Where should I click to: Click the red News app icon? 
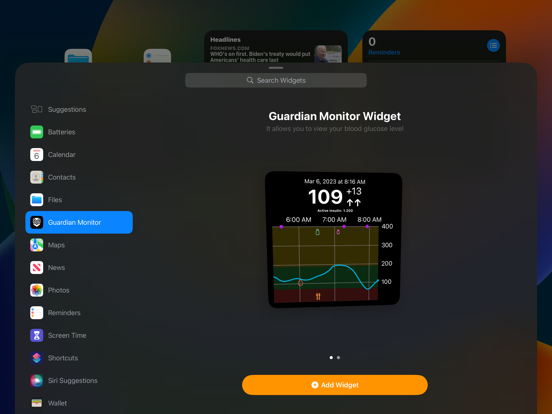point(36,268)
